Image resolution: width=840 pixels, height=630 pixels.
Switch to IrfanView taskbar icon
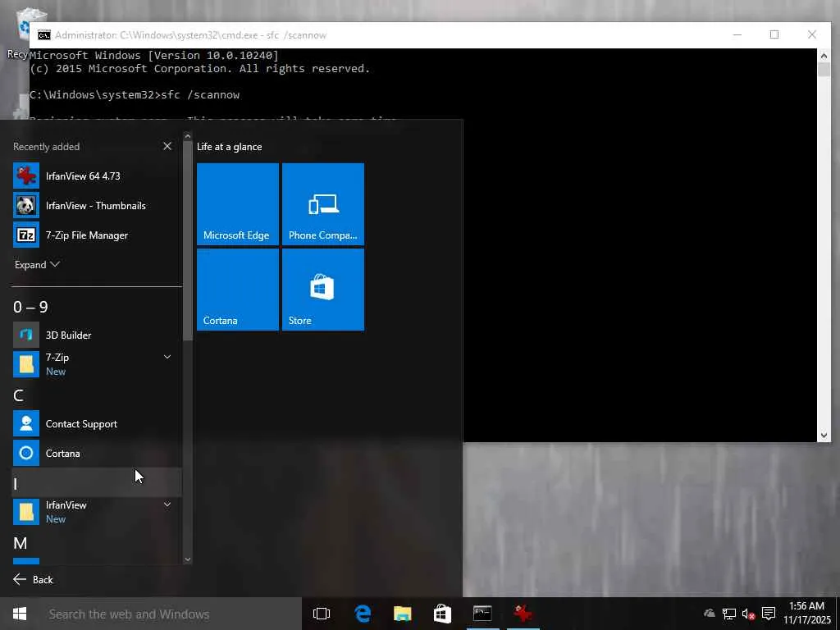[523, 614]
